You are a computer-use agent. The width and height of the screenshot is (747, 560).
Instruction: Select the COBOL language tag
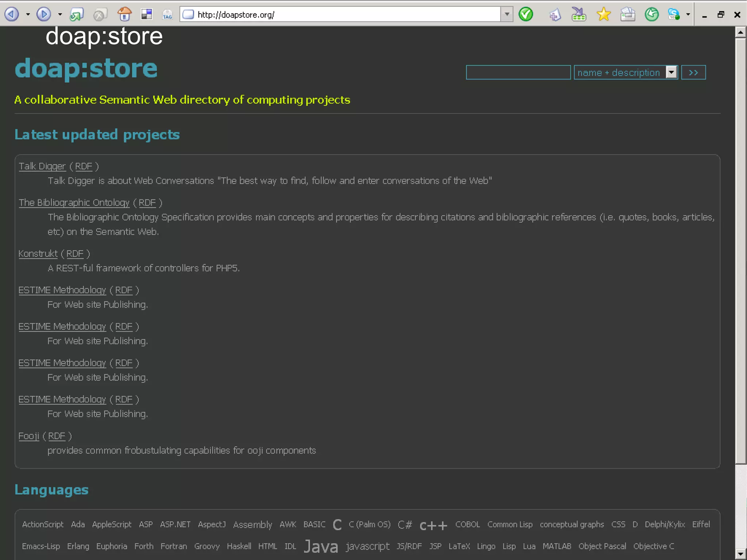pos(468,524)
